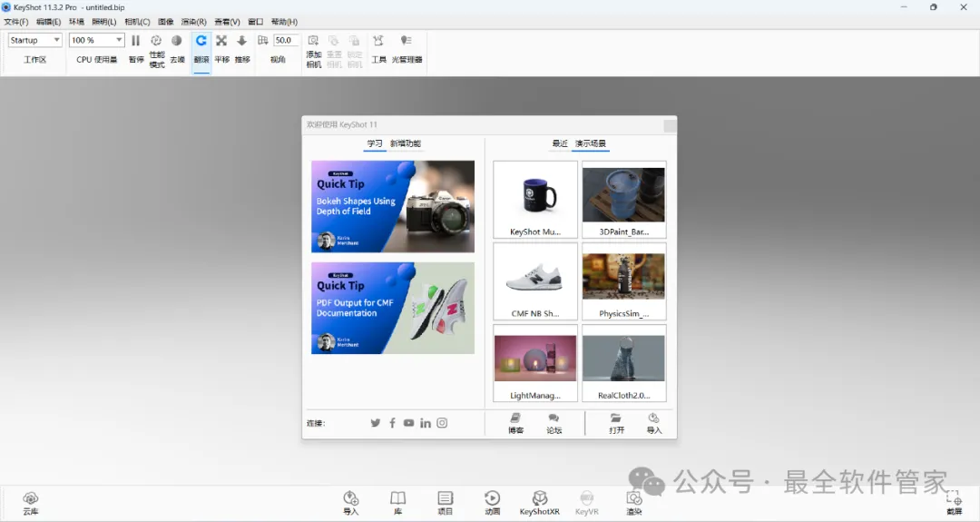
Task: Open the 相机(C) menu
Action: [x=137, y=22]
